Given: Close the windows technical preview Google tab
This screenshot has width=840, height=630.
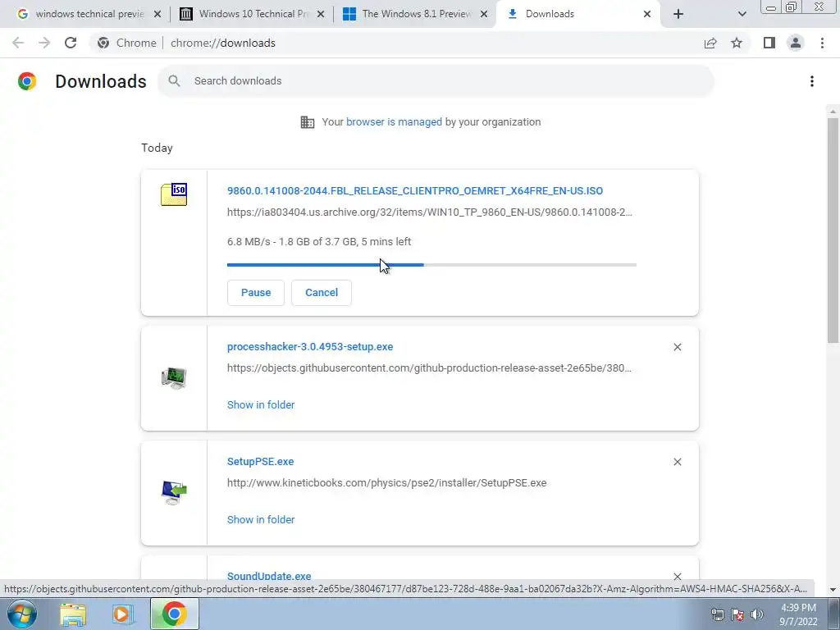Looking at the screenshot, I should (x=157, y=15).
